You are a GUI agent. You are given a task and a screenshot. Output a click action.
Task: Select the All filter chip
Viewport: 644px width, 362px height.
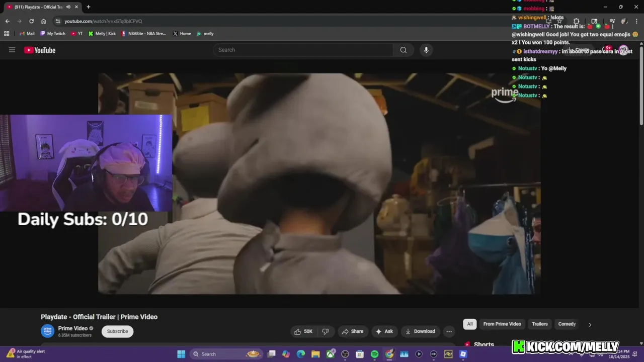pyautogui.click(x=470, y=324)
